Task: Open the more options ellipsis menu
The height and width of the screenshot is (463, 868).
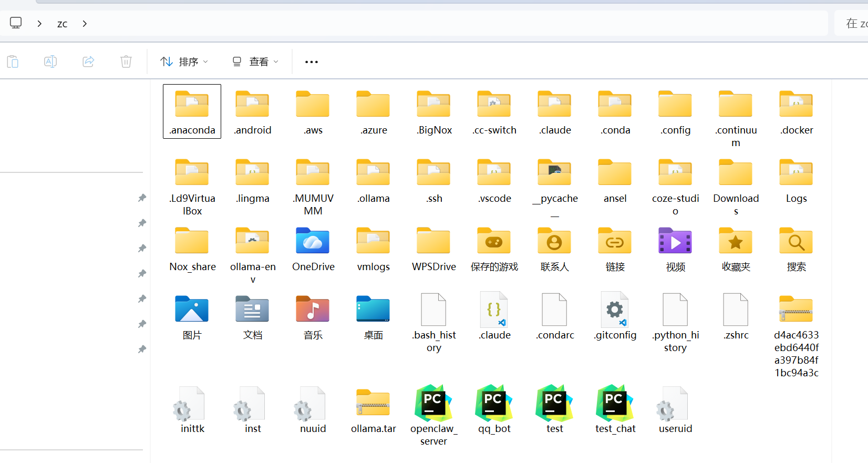Action: click(312, 62)
